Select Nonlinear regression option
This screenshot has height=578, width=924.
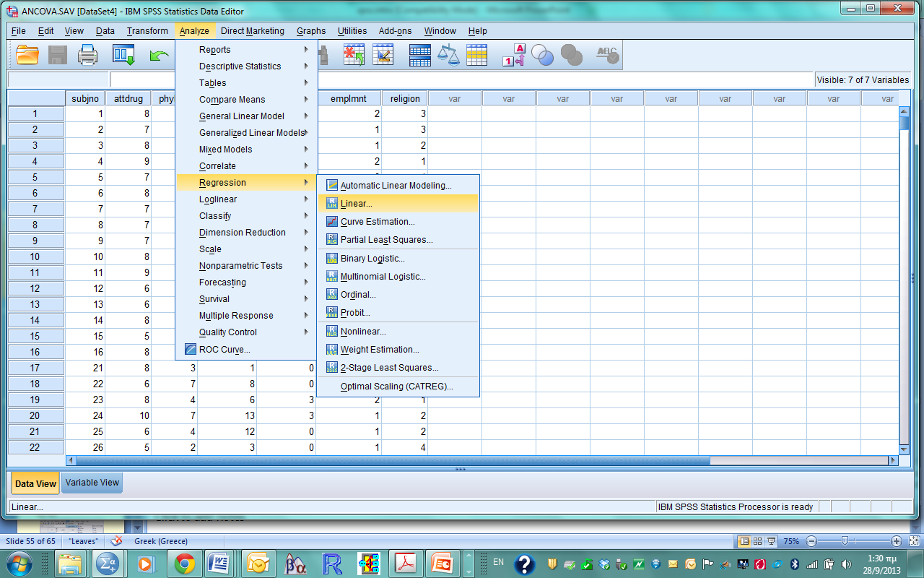(398, 332)
